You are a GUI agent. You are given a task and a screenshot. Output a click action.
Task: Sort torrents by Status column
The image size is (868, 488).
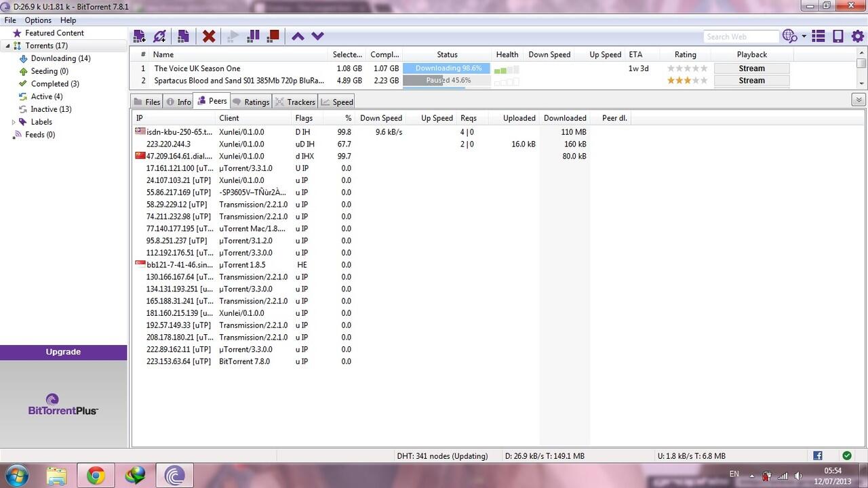pyautogui.click(x=447, y=55)
